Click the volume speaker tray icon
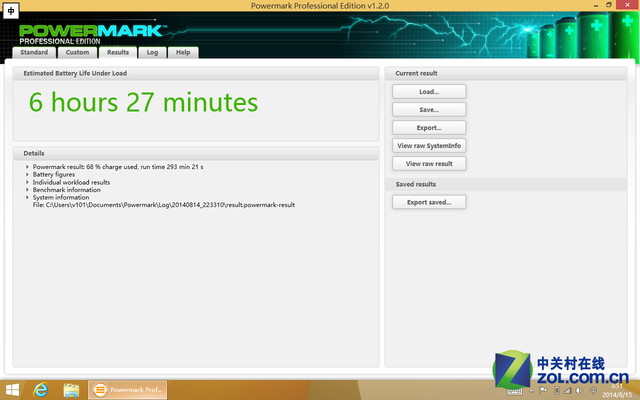640x400 pixels. coord(579,391)
